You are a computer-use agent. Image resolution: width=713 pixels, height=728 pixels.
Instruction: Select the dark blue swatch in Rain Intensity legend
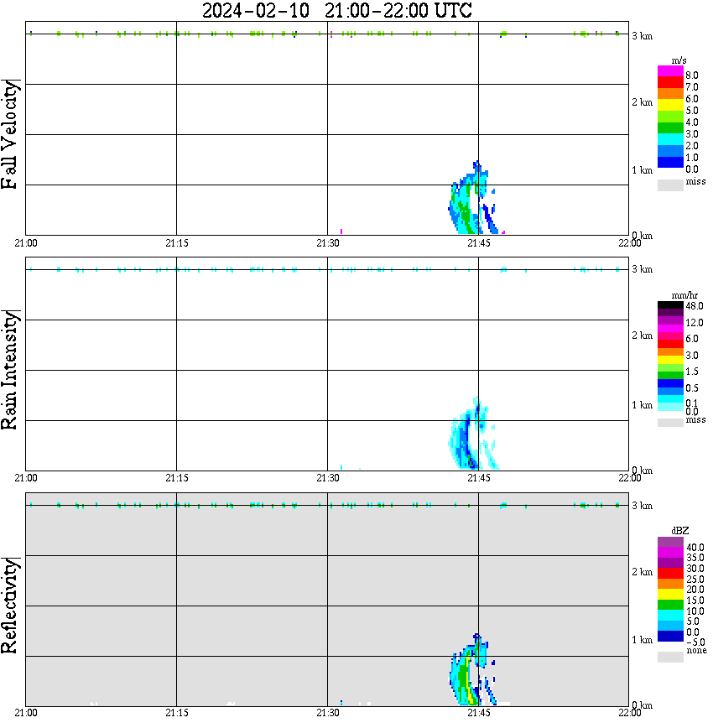670,383
